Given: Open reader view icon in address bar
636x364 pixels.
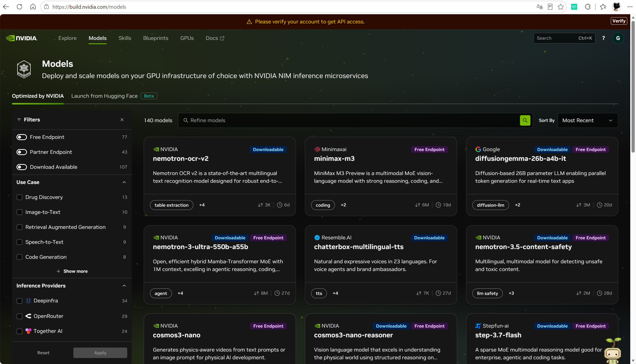Looking at the screenshot, I should 550,7.
